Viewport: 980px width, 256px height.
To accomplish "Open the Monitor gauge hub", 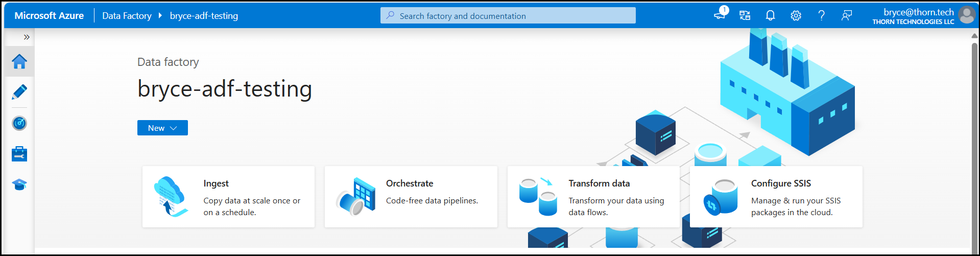I will [19, 123].
